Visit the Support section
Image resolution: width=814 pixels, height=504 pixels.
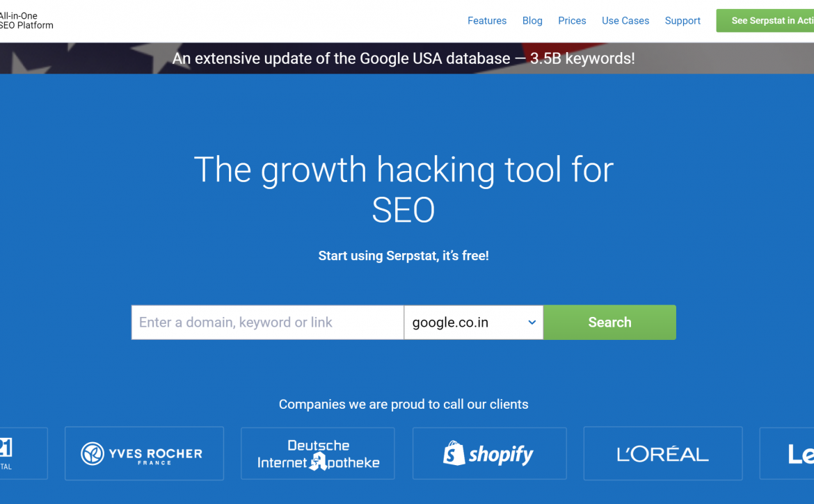pyautogui.click(x=683, y=21)
